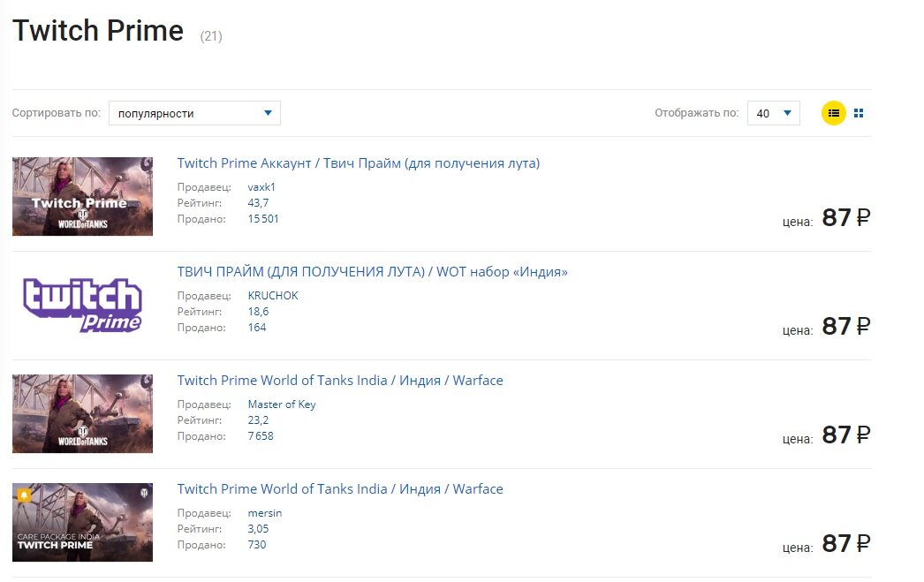924x582 pixels.
Task: Open Twitch Prime Аккаунт listing title
Action: [x=358, y=163]
